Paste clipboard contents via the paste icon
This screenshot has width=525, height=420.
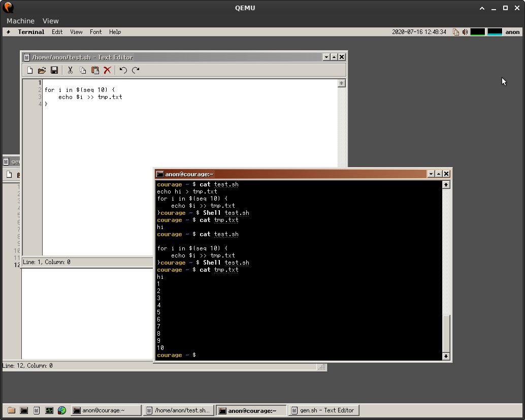(x=95, y=70)
